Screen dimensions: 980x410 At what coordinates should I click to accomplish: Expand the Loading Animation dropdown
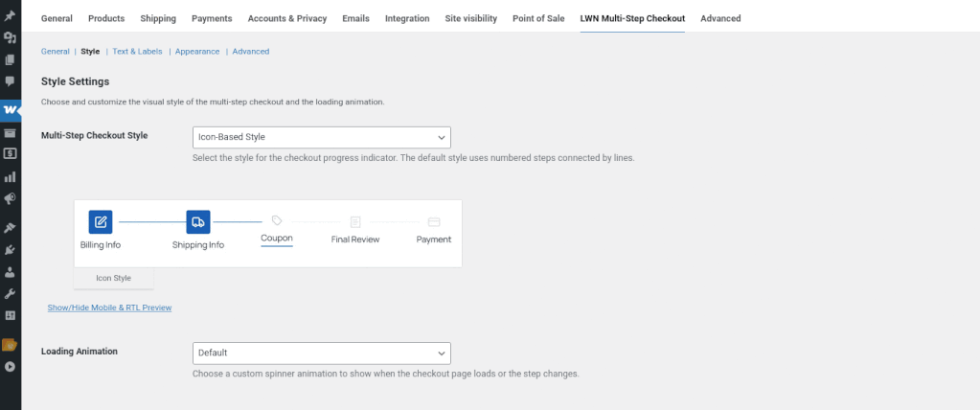click(x=321, y=353)
